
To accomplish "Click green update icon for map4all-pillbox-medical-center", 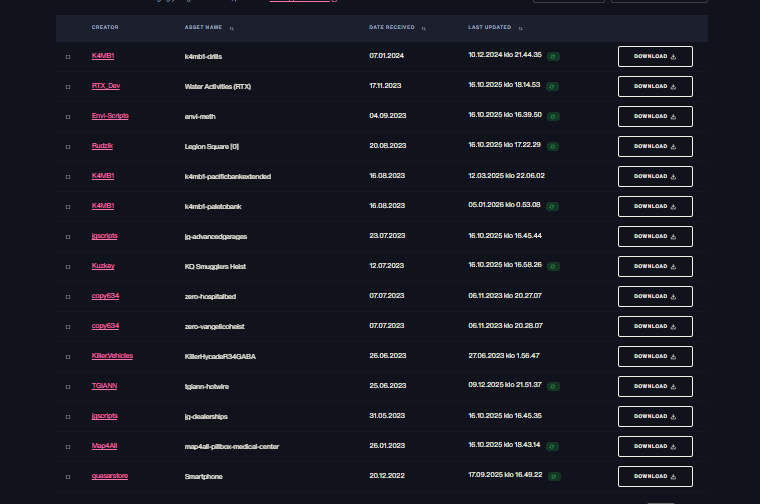I will (x=552, y=447).
